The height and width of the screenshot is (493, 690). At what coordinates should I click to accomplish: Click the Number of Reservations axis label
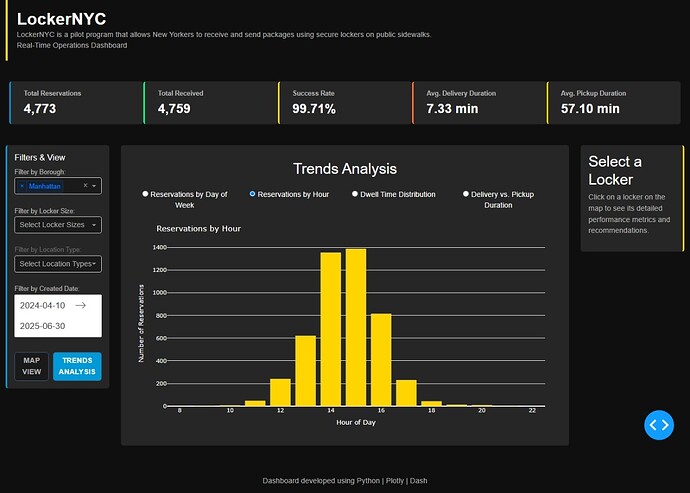[141, 324]
